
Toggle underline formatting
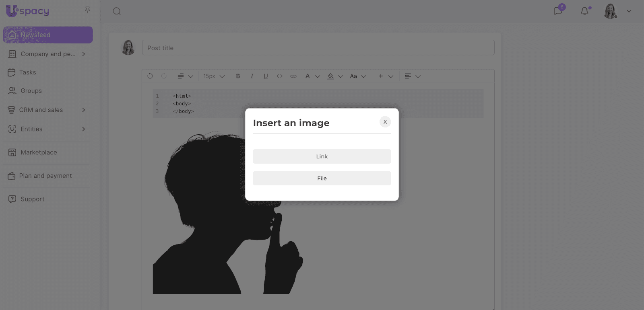(x=266, y=76)
